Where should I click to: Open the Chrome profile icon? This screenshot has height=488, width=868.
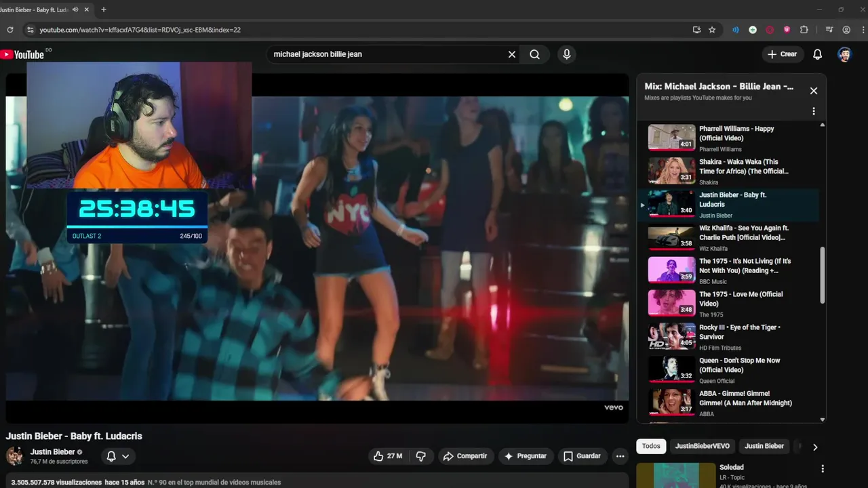(x=846, y=30)
